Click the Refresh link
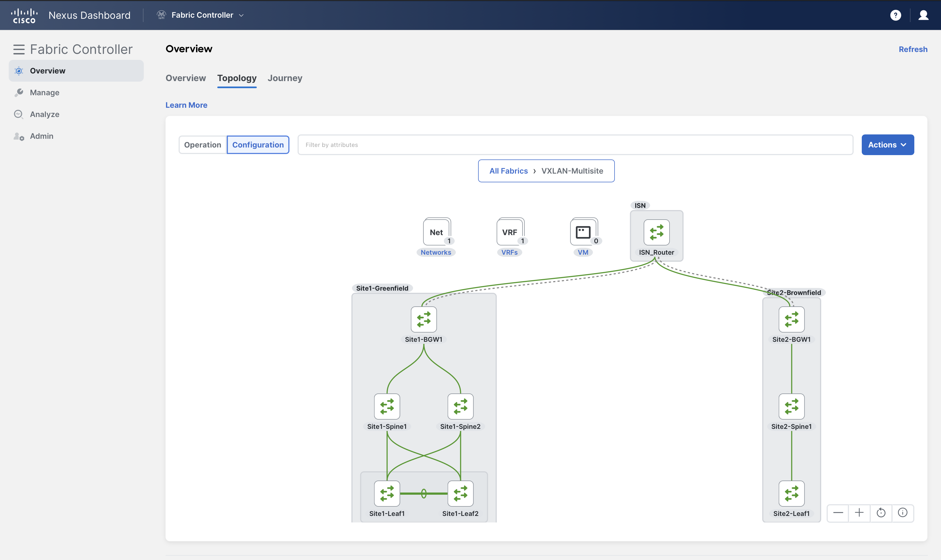Screen dimensions: 941x560 (x=913, y=49)
